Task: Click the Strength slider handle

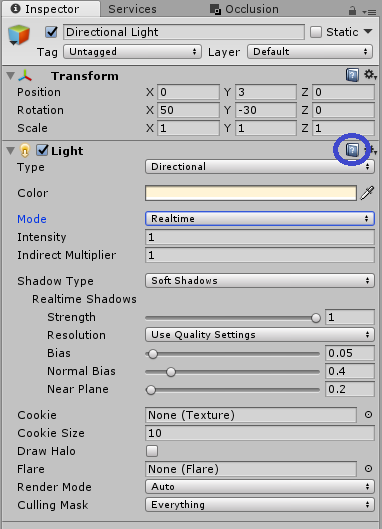Action: coord(316,318)
